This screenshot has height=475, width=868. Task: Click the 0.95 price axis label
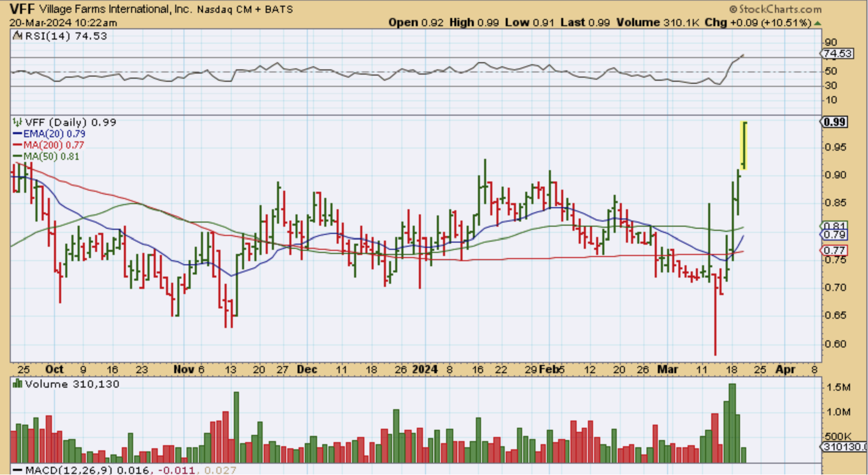coord(836,147)
